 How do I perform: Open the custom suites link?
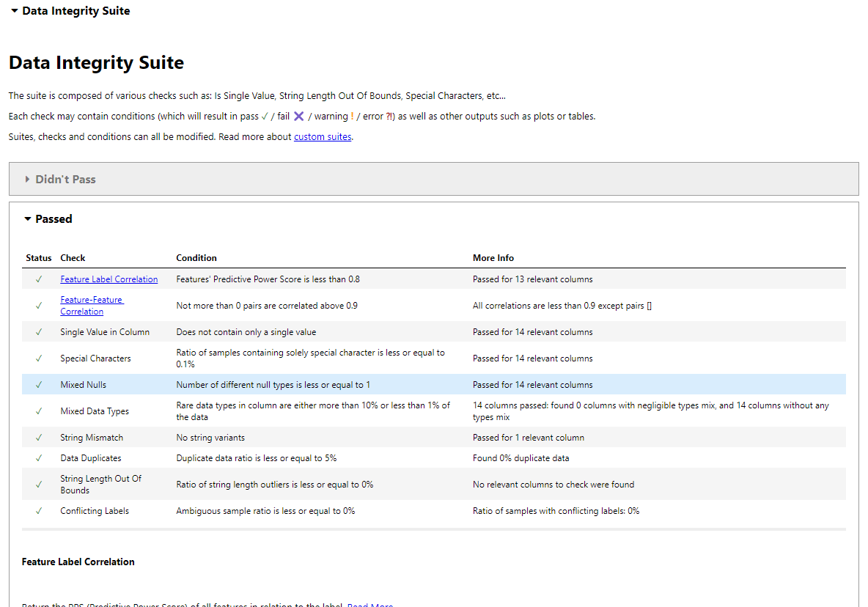(323, 136)
